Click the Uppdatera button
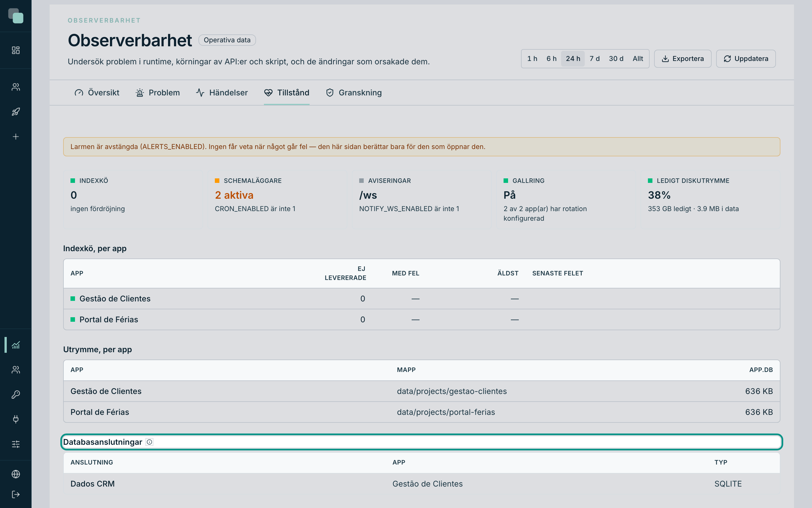Viewport: 812px width, 508px height. pos(745,59)
